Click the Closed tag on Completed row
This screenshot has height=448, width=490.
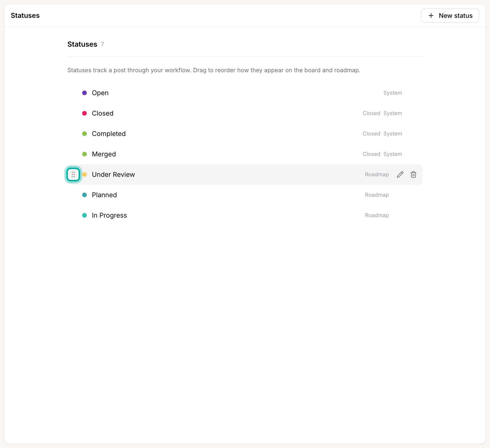pos(371,134)
